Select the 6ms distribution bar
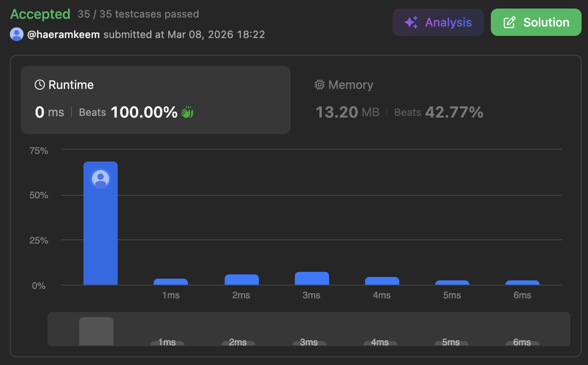This screenshot has width=588, height=365. (523, 283)
